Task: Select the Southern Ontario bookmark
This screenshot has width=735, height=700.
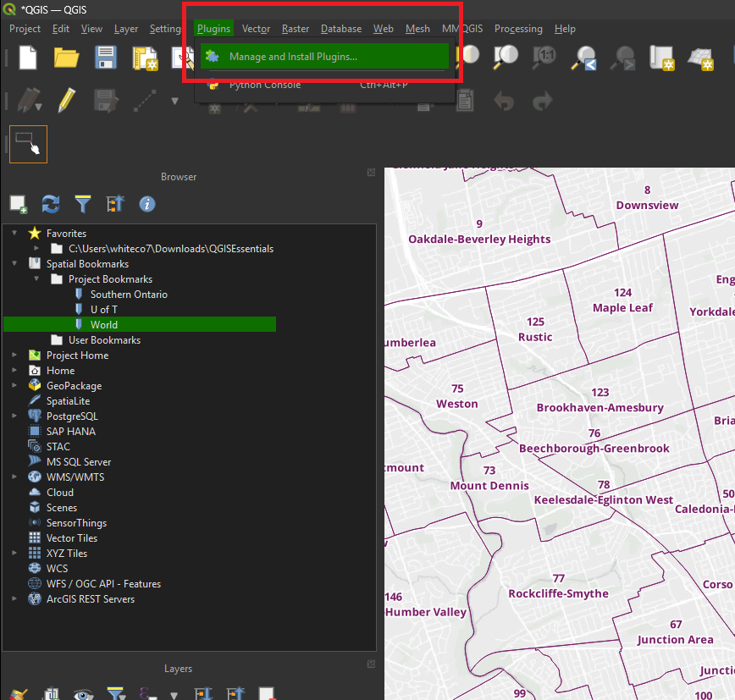Action: (129, 295)
